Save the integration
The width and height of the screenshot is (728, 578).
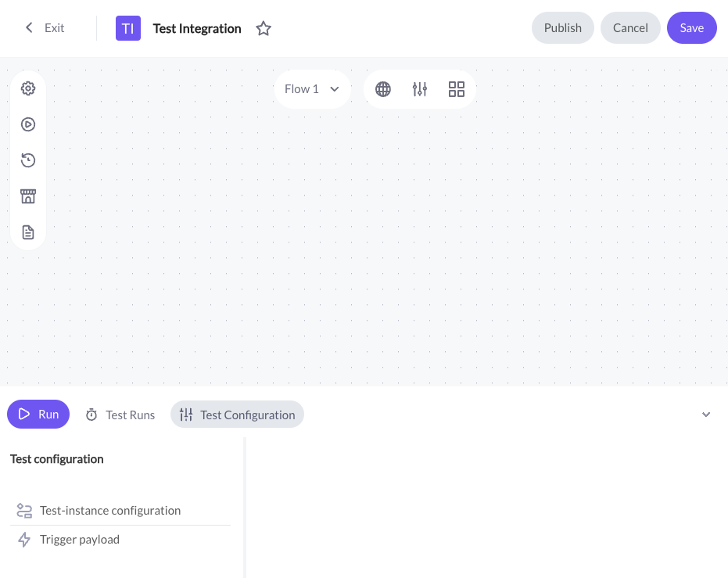click(x=692, y=28)
